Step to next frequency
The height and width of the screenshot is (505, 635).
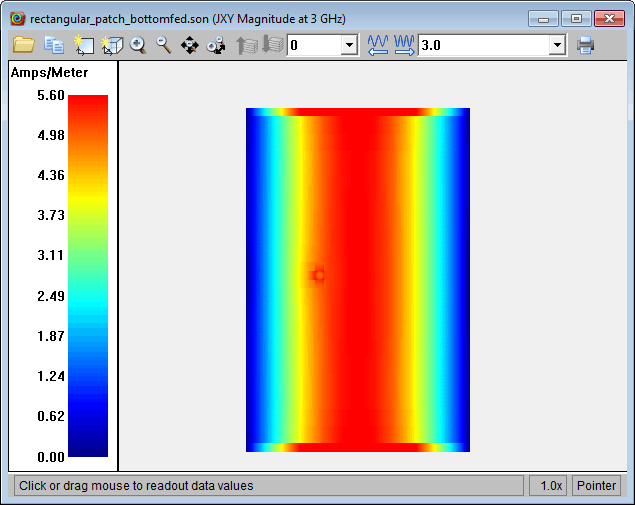404,45
